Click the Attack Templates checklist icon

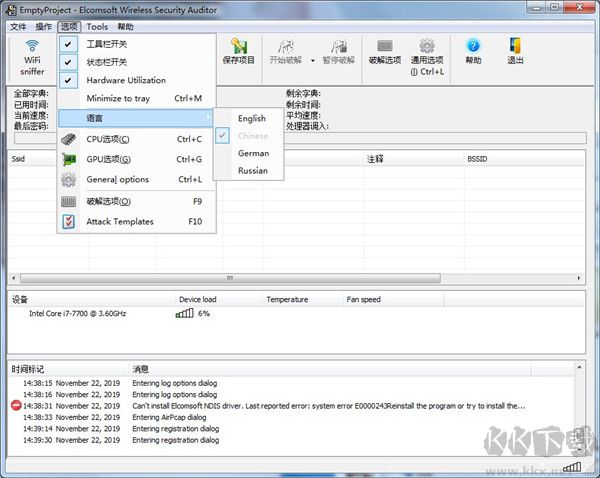68,221
